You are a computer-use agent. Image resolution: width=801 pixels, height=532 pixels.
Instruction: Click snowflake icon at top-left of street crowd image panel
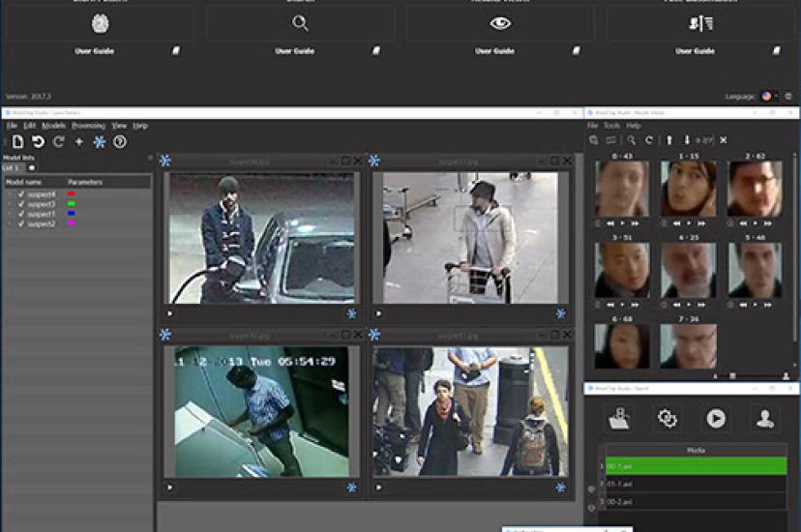tap(374, 335)
